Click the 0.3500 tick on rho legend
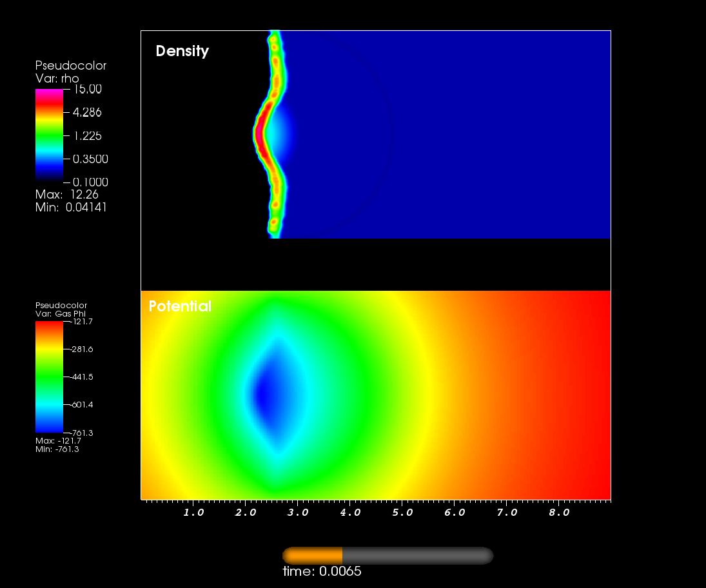Image resolution: width=706 pixels, height=588 pixels. 90,159
